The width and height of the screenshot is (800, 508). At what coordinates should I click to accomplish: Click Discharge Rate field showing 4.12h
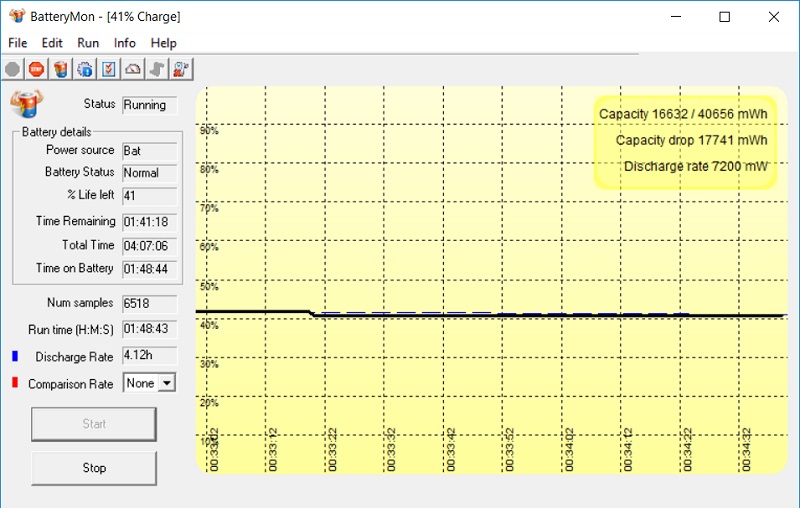149,355
